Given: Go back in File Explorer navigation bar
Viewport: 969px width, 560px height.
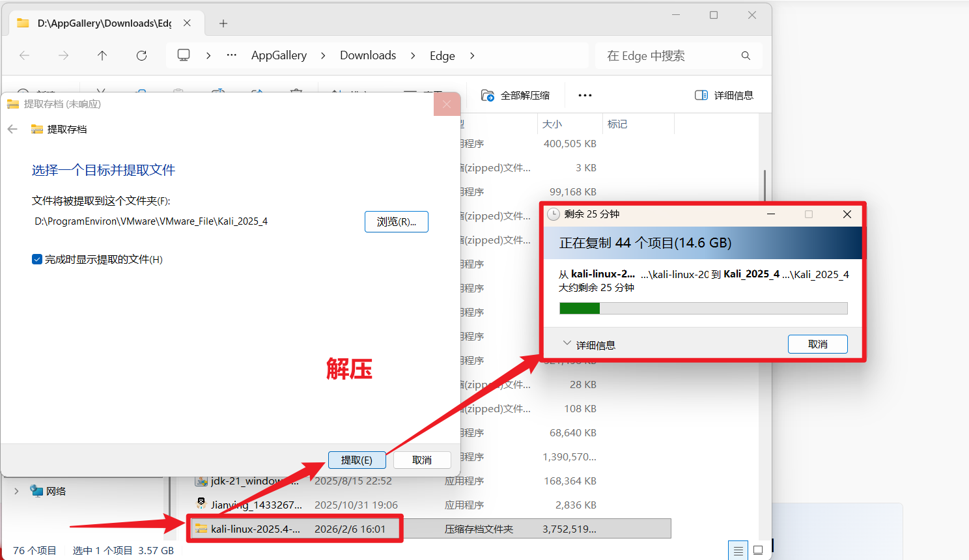Looking at the screenshot, I should tap(25, 56).
